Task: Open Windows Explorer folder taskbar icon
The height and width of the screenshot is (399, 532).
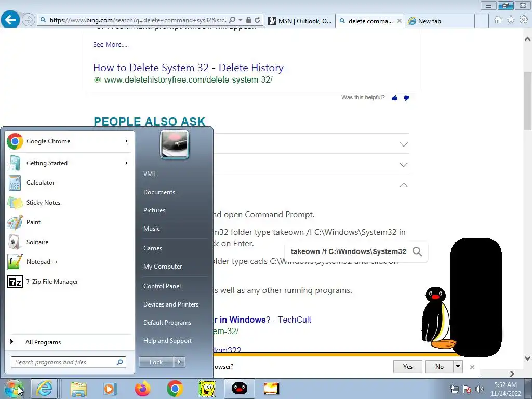Action: [x=78, y=389]
